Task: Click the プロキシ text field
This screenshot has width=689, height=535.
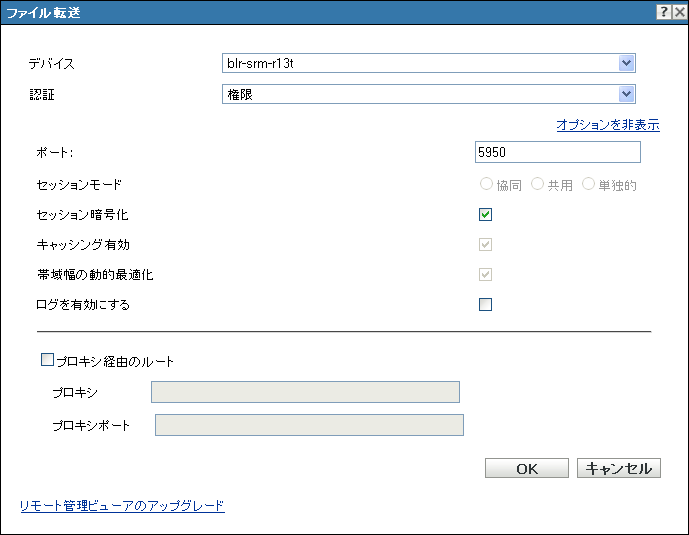Action: pos(305,392)
